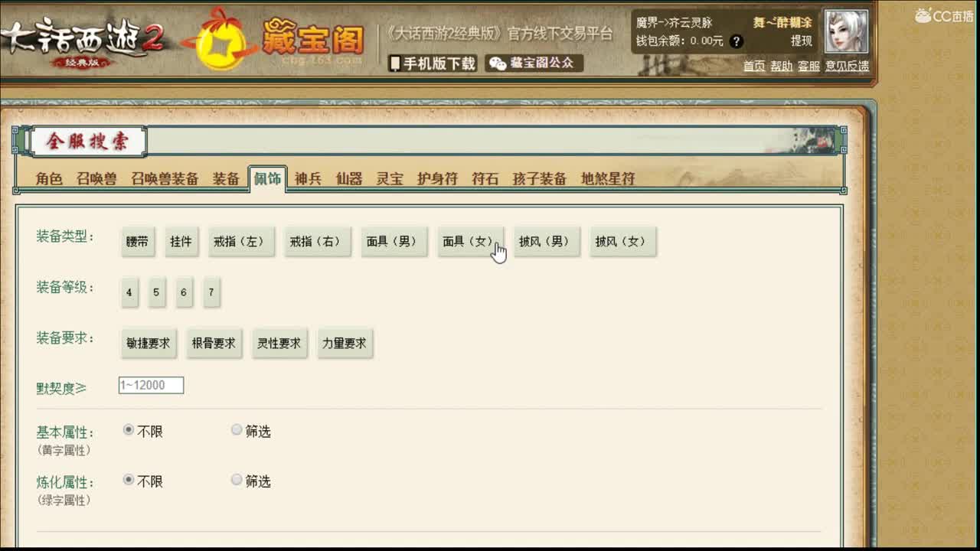Screen dimensions: 980x551
Task: Select 不限 radio for 基本属性
Action: click(129, 430)
